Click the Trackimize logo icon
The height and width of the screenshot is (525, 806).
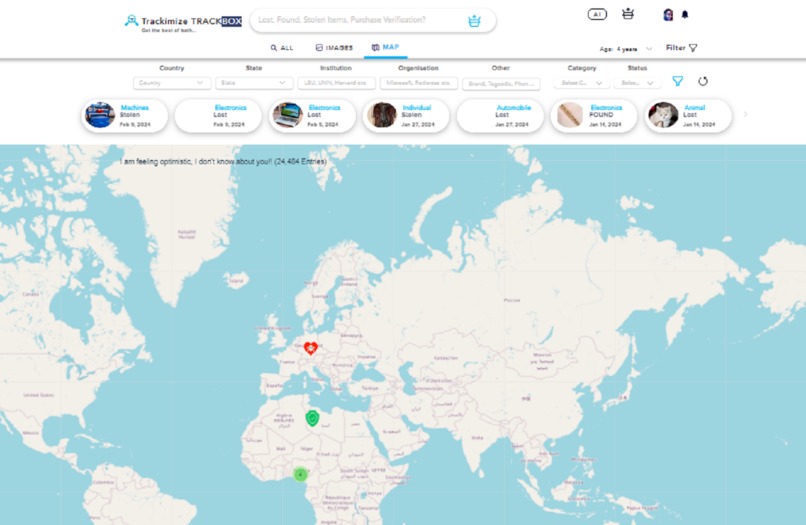131,21
